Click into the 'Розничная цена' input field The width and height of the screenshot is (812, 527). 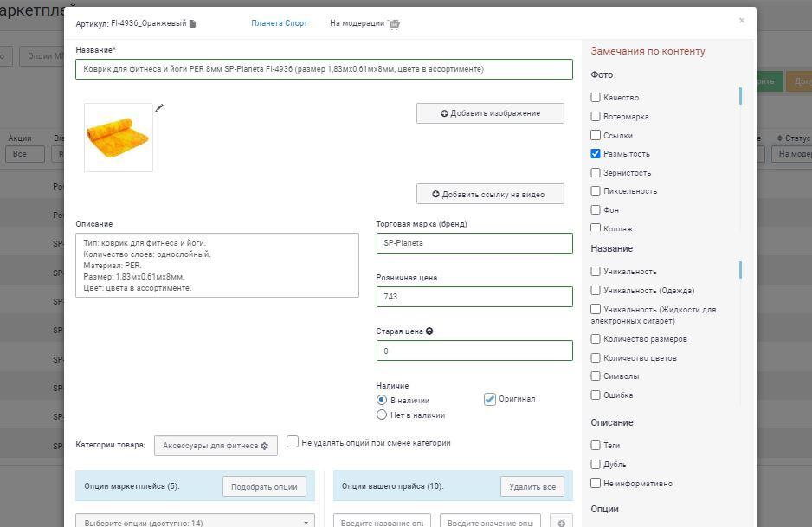point(474,297)
